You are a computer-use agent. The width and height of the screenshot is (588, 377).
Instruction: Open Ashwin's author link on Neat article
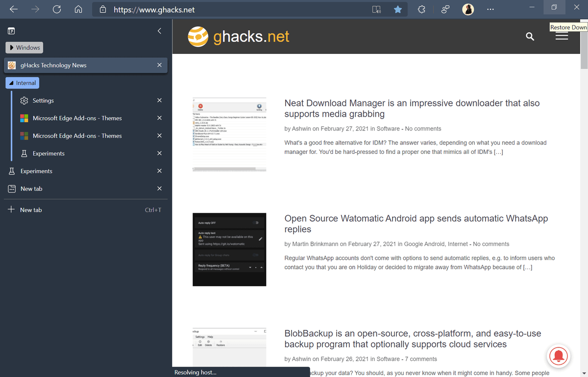[301, 128]
